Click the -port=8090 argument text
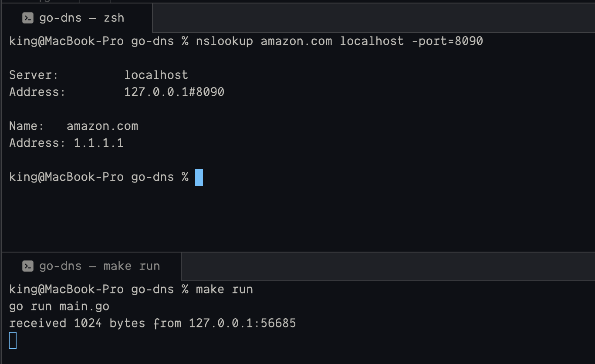 [x=447, y=41]
